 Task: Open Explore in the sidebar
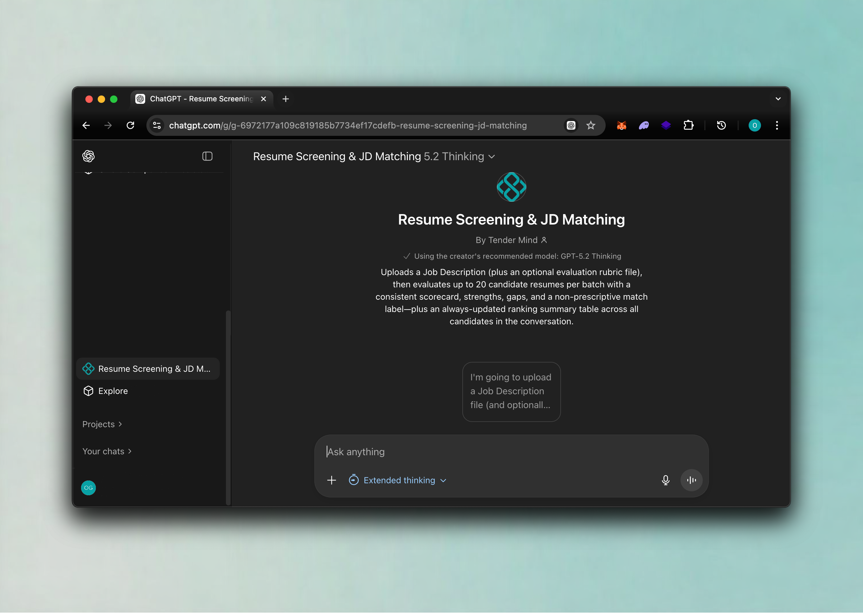click(x=113, y=391)
